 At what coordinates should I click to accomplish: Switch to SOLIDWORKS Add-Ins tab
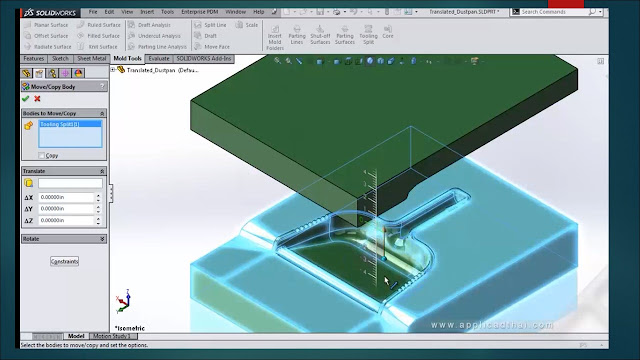pos(204,59)
